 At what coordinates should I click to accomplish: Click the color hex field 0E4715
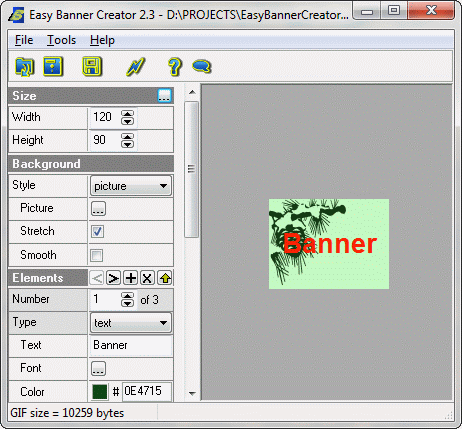tap(147, 391)
